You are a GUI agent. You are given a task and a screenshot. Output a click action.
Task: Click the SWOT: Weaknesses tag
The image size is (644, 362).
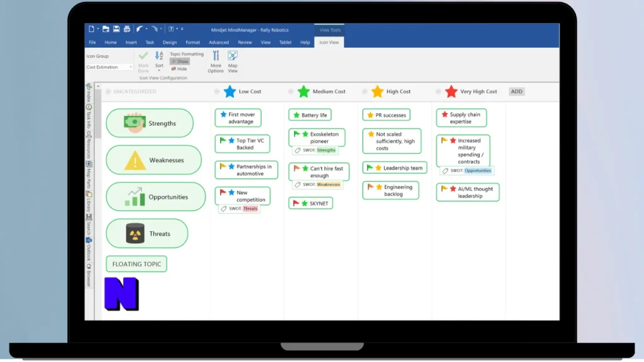click(318, 185)
